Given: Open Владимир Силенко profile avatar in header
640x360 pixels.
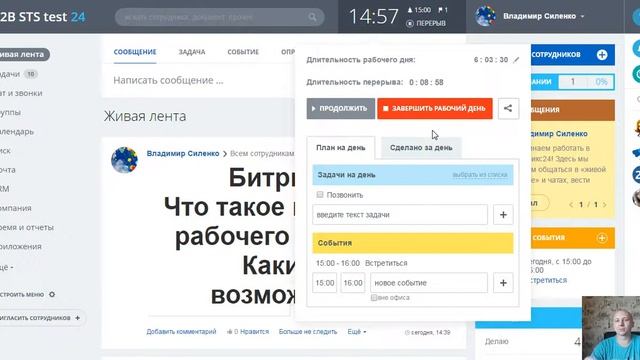Looking at the screenshot, I should pos(485,16).
